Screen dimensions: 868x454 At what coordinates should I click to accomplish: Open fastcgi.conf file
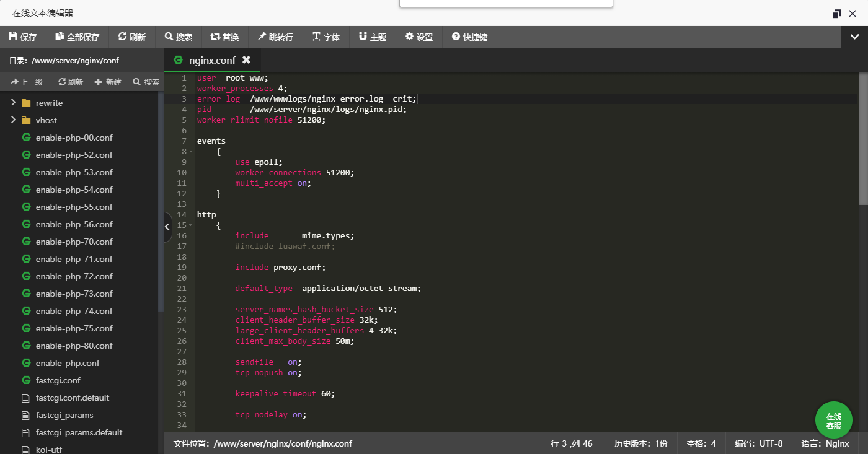[x=58, y=380]
